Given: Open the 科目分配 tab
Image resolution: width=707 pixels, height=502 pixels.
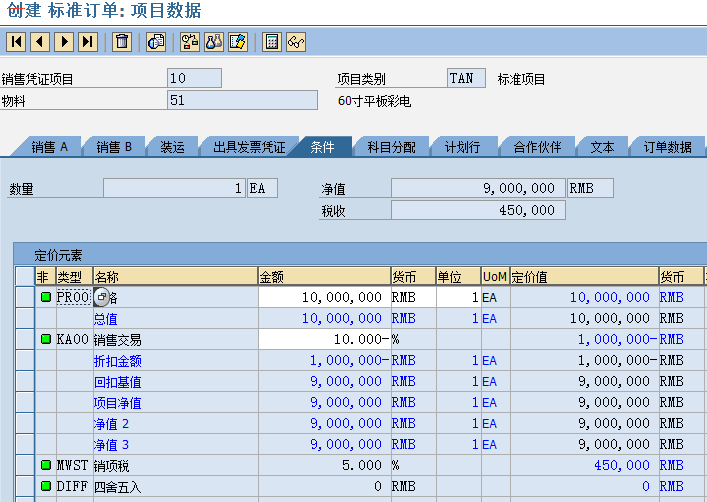Looking at the screenshot, I should coord(391,147).
